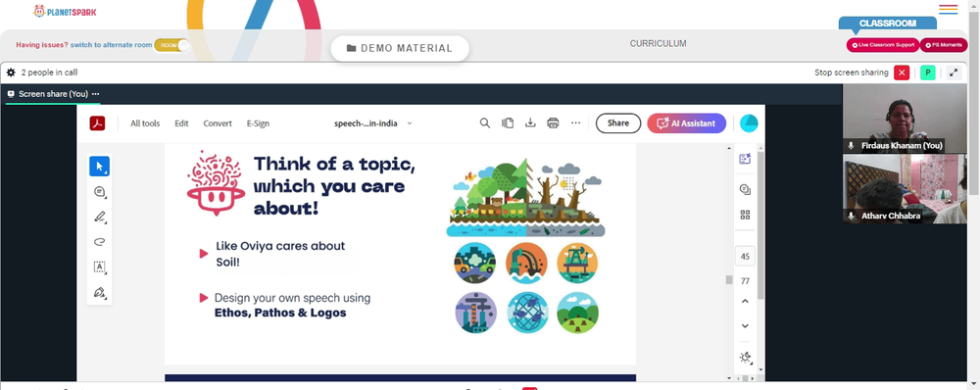Viewport: 980px width, 390px height.
Task: Click the green P participant avatar
Action: 928,73
